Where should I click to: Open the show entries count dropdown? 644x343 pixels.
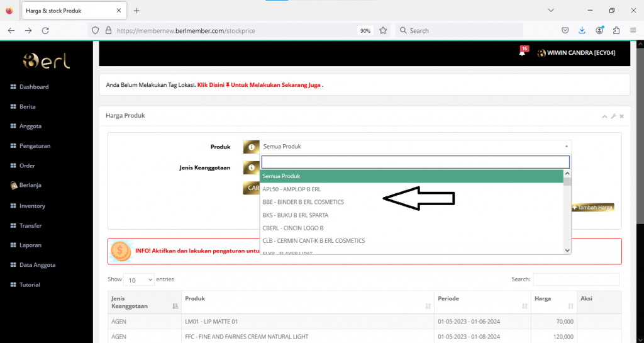pos(140,279)
